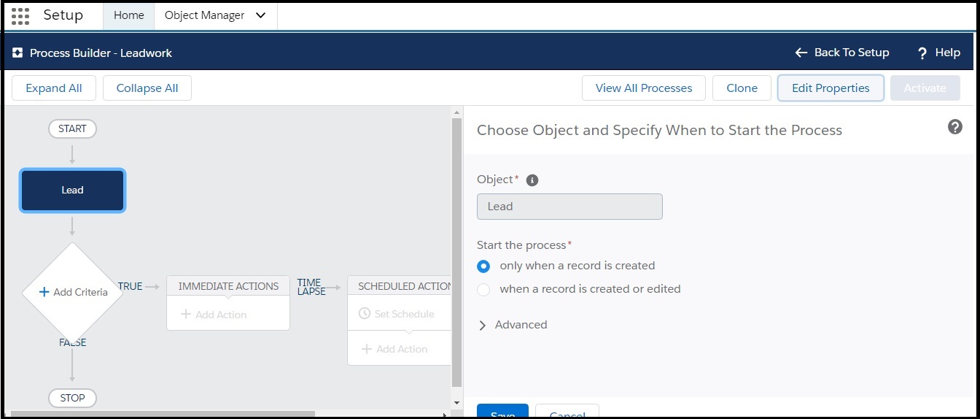
Task: Open the dark circular help icon in panel
Action: [x=955, y=127]
